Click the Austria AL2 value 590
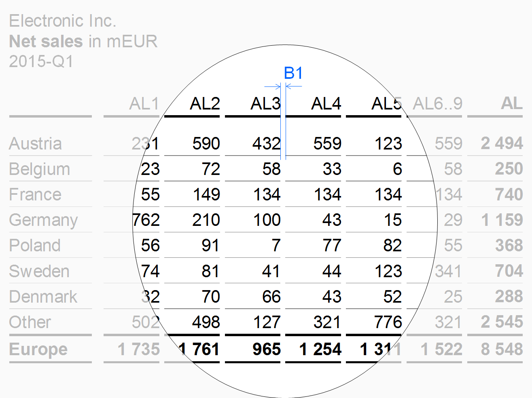Viewport: 532px width, 398px height. tap(206, 144)
